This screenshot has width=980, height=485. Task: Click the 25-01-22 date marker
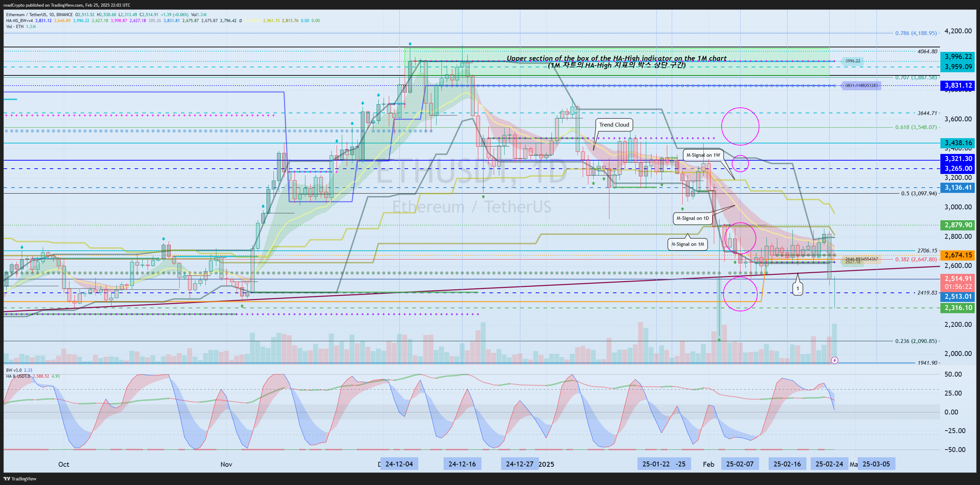tap(656, 464)
